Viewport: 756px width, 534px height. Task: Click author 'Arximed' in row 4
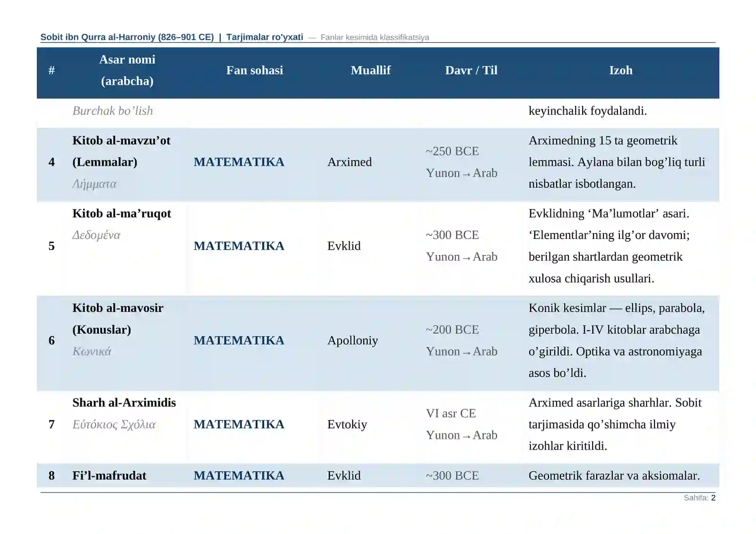(x=349, y=162)
